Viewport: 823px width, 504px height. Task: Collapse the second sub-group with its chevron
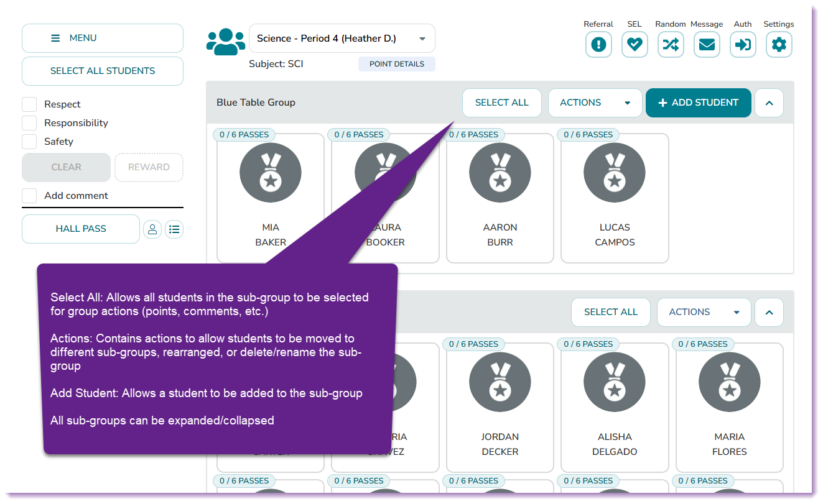click(770, 312)
